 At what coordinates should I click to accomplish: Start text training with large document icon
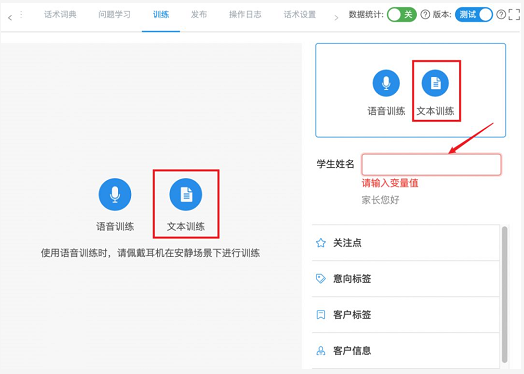pos(186,194)
